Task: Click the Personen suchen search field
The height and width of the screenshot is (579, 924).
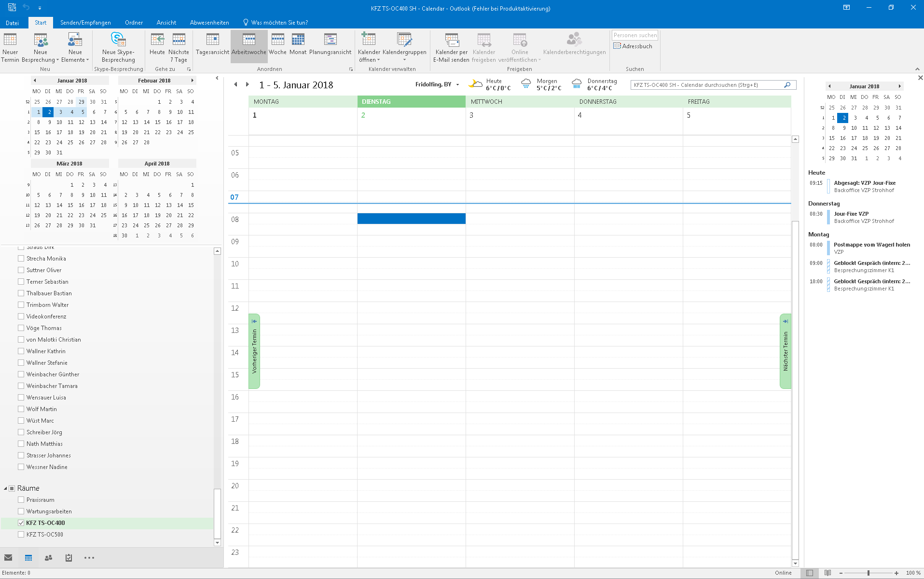Action: [x=635, y=35]
